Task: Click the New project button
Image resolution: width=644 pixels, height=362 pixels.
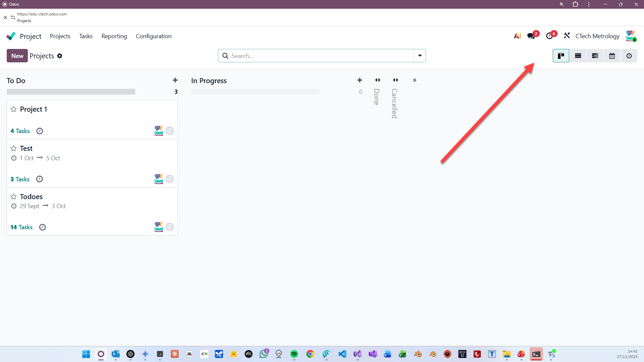Action: [17, 56]
